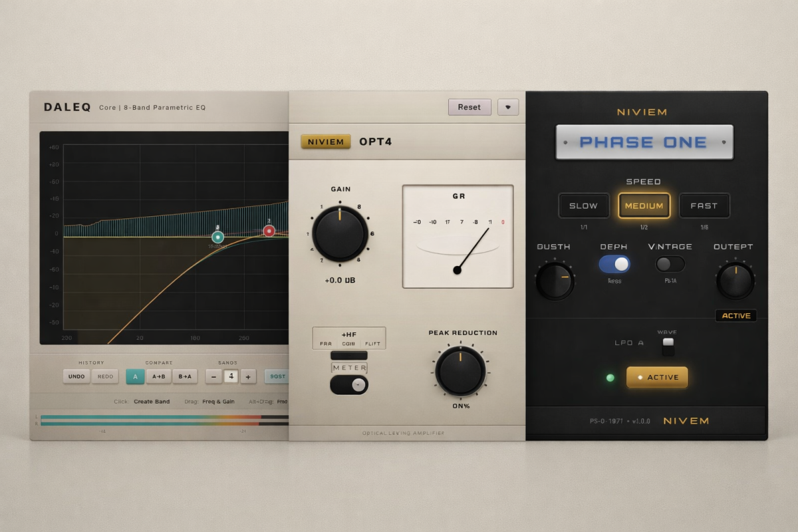Click the bands number input field
798x532 pixels.
coord(231,376)
